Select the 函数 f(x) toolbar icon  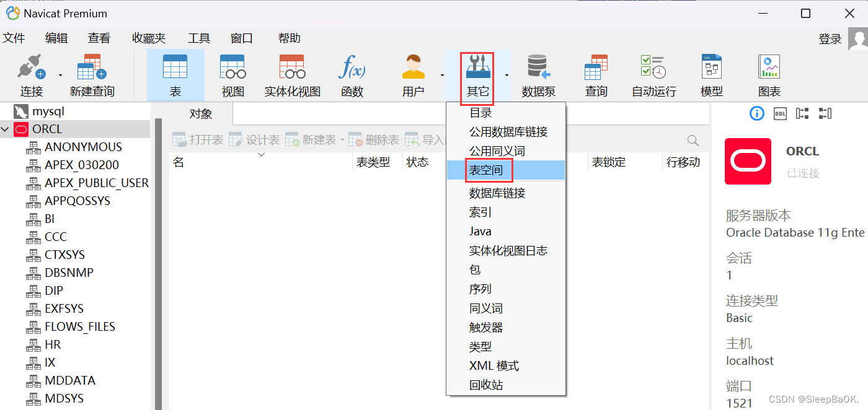(x=352, y=67)
